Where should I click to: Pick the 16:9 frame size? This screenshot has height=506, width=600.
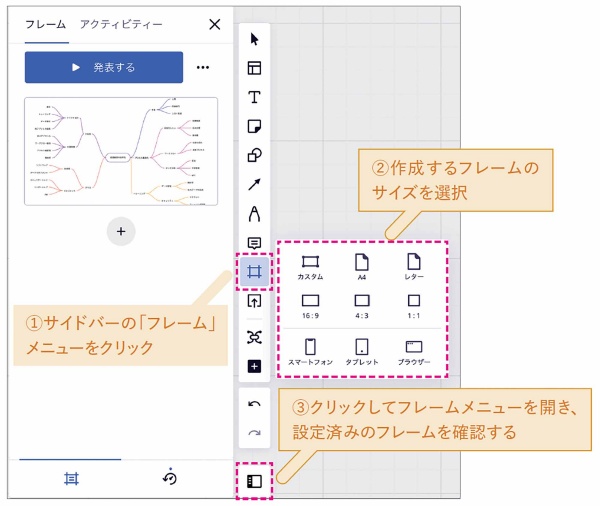310,305
